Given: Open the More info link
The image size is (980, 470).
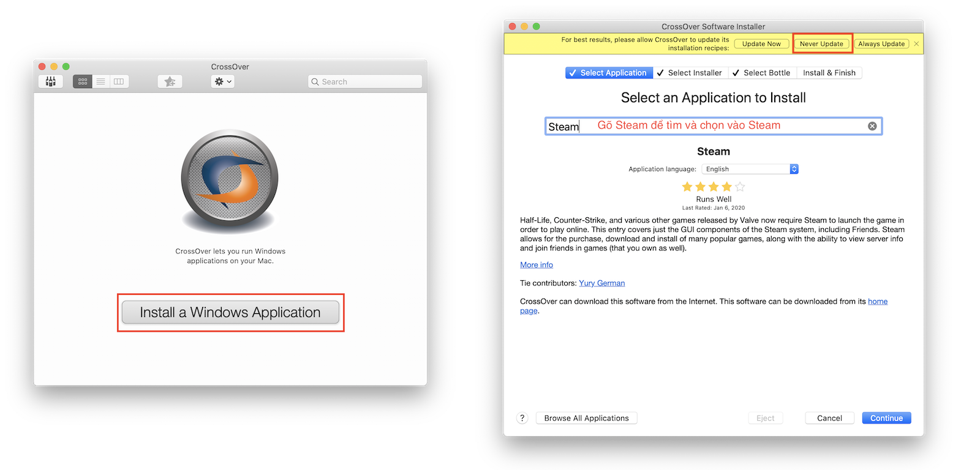Looking at the screenshot, I should tap(537, 265).
